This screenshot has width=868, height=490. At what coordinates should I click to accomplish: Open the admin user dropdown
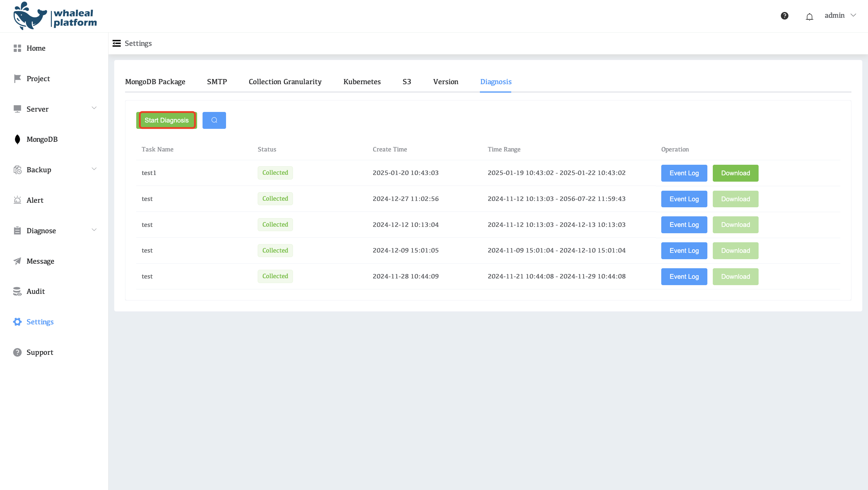(x=840, y=15)
